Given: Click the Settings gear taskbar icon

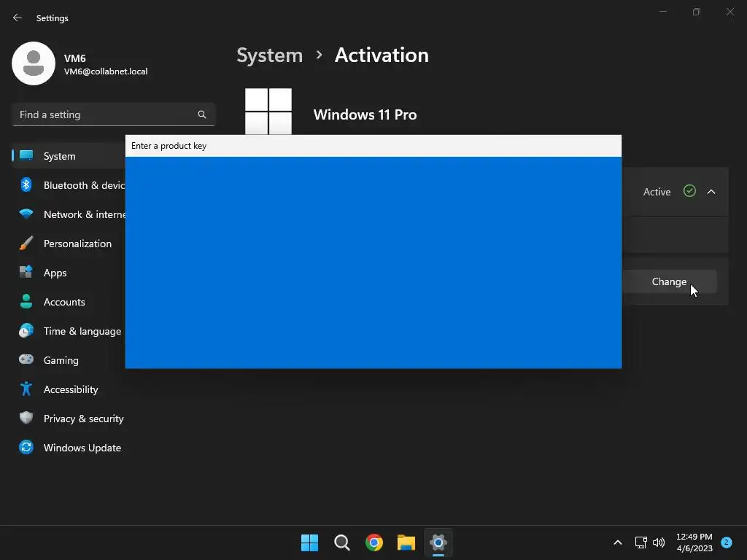Looking at the screenshot, I should (438, 542).
